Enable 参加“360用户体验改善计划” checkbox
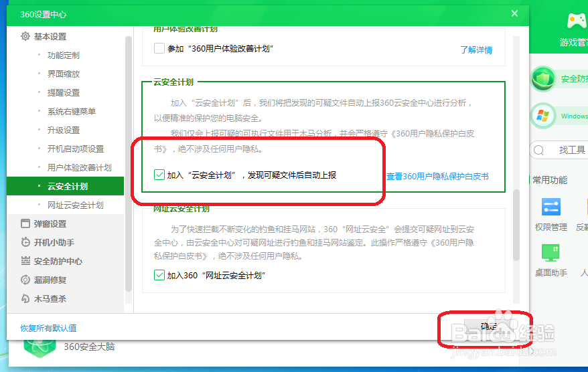 coord(159,48)
